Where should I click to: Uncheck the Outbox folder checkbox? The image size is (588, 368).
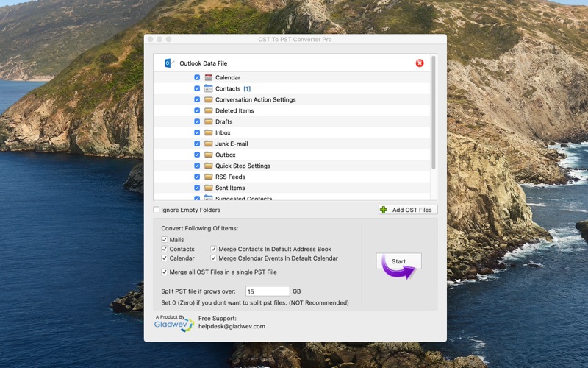point(197,155)
